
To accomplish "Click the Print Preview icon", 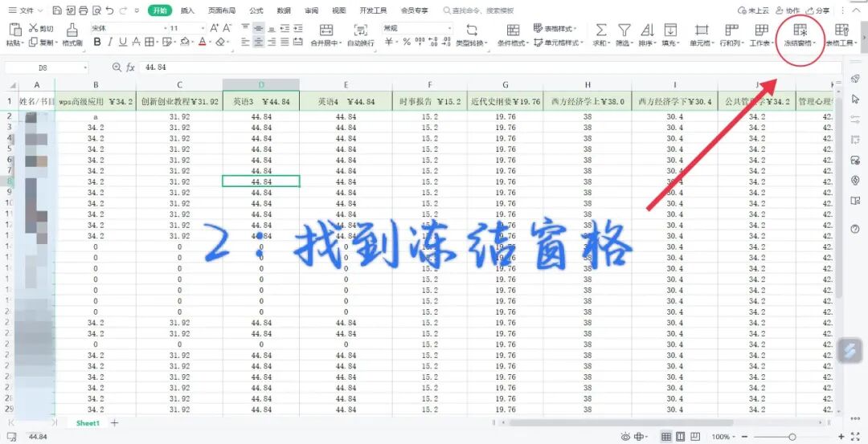I will 97,10.
